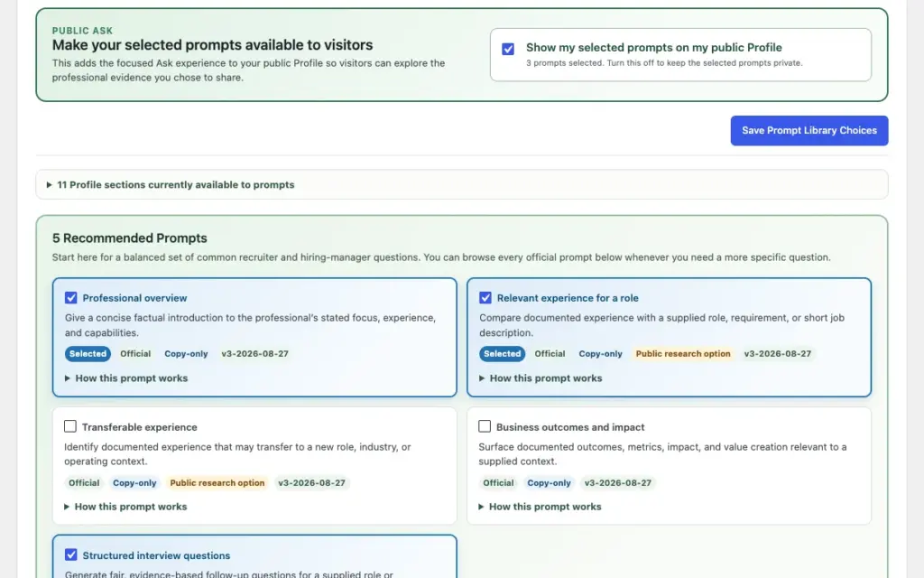Click the 5 Recommended Prompts heading
924x578 pixels.
pos(130,238)
